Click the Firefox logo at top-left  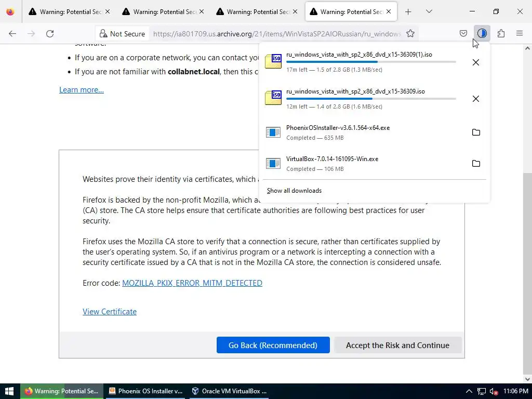tap(10, 12)
